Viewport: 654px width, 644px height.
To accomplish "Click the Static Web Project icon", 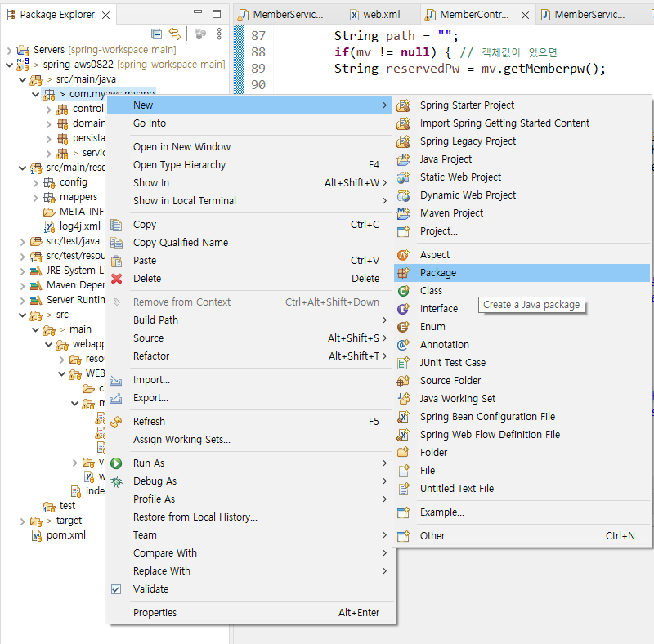I will 403,177.
